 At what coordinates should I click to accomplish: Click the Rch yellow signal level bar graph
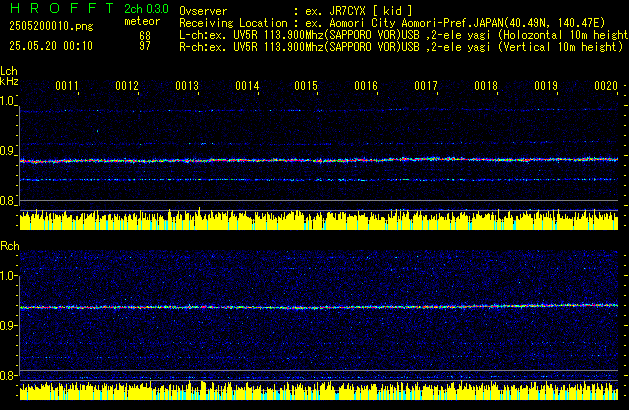pyautogui.click(x=319, y=390)
